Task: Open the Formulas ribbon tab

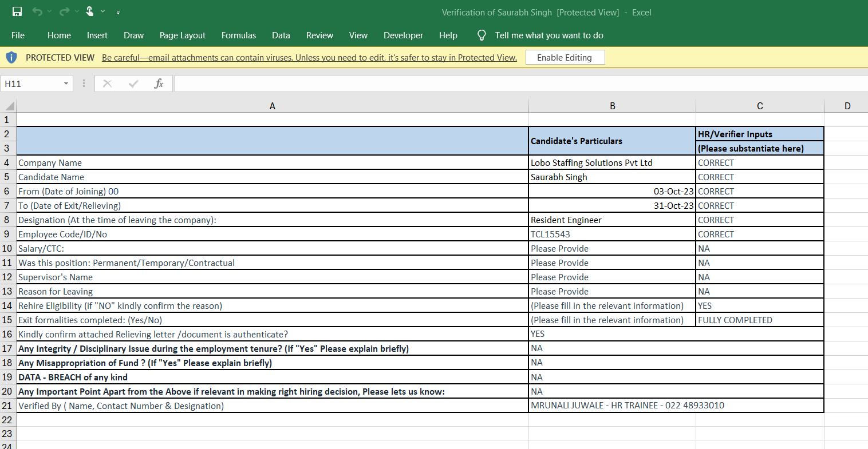Action: click(x=239, y=35)
